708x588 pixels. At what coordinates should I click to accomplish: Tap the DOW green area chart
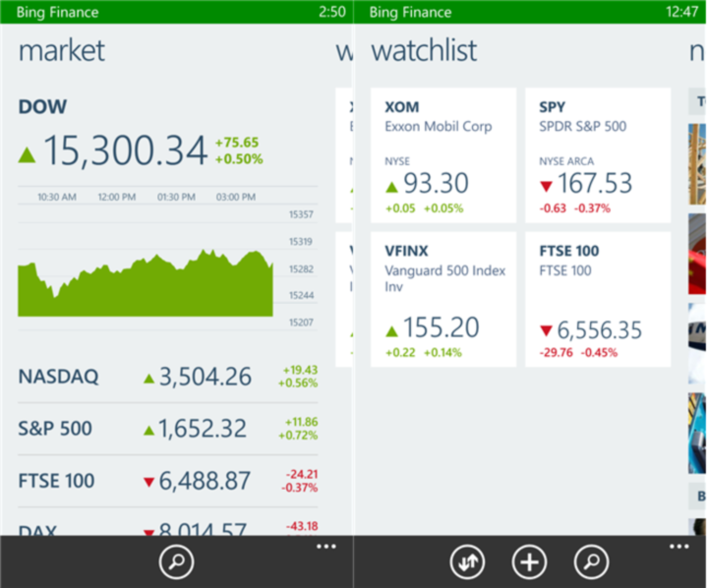(146, 284)
